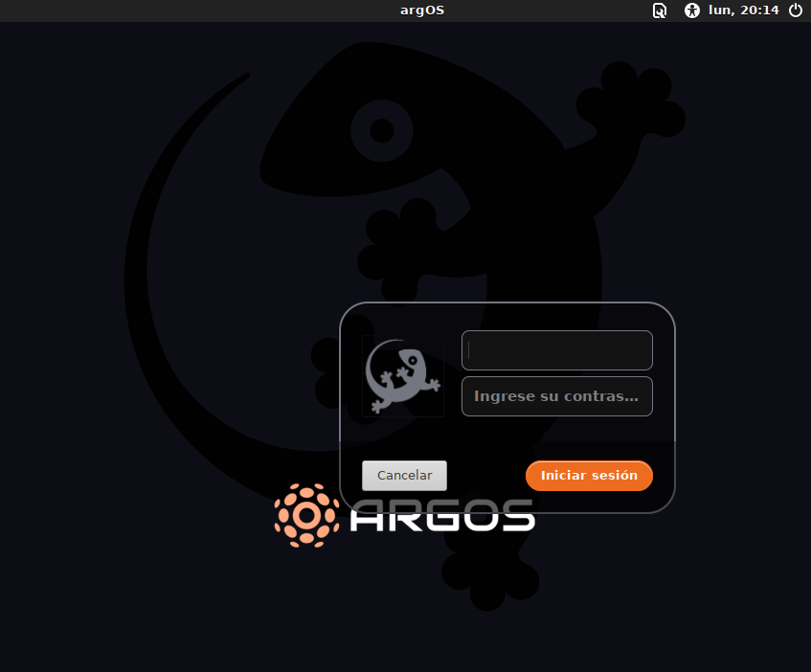Open the accessibility menu icon
The image size is (811, 672).
tap(692, 11)
